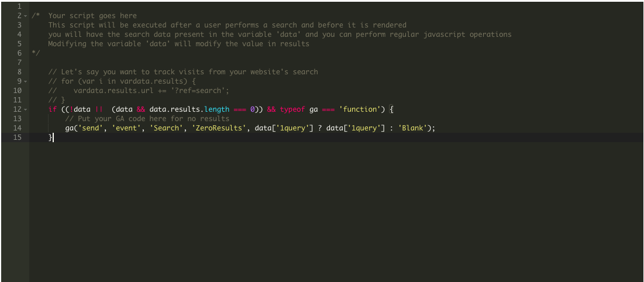Click 'for (var i in vardata.results)' comment
Viewport: 644px width, 282px height.
coord(122,81)
